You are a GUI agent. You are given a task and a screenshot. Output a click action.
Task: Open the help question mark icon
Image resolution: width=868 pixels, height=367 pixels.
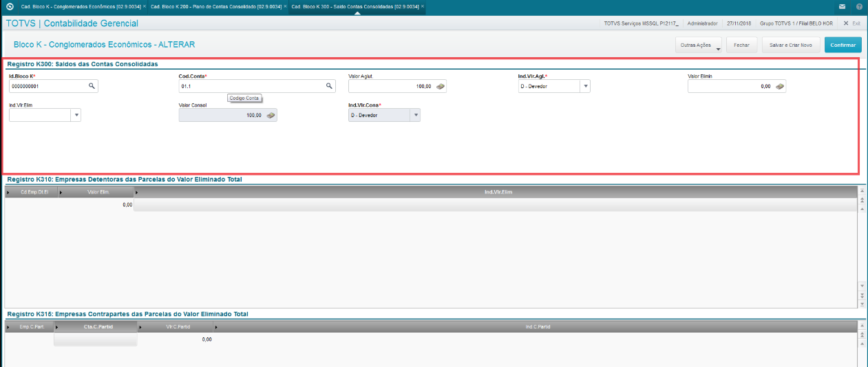click(860, 6)
